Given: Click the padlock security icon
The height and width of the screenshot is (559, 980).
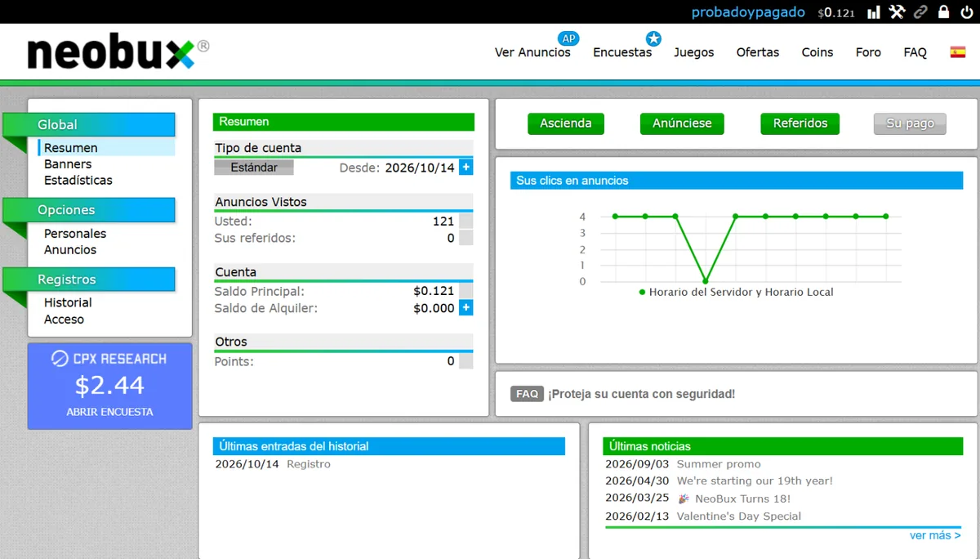Looking at the screenshot, I should click(x=943, y=12).
